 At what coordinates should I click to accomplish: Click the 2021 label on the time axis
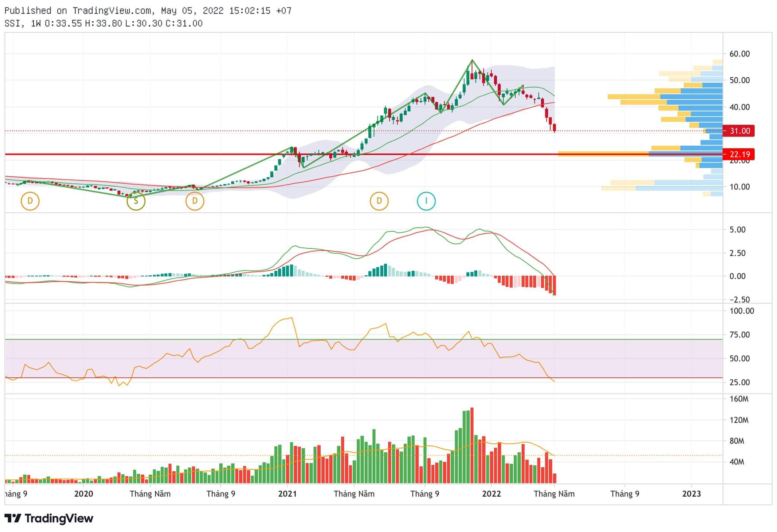tap(287, 494)
